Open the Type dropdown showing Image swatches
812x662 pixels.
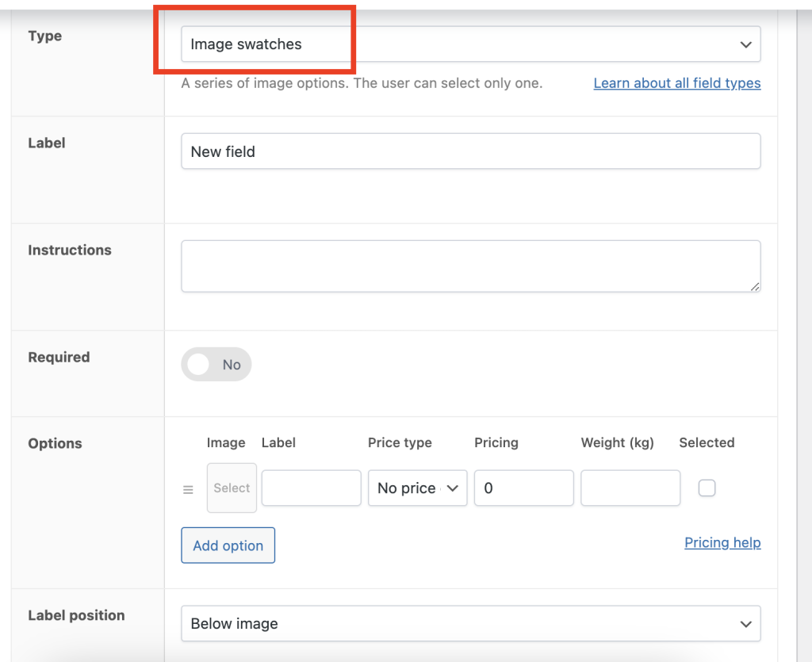click(x=470, y=45)
